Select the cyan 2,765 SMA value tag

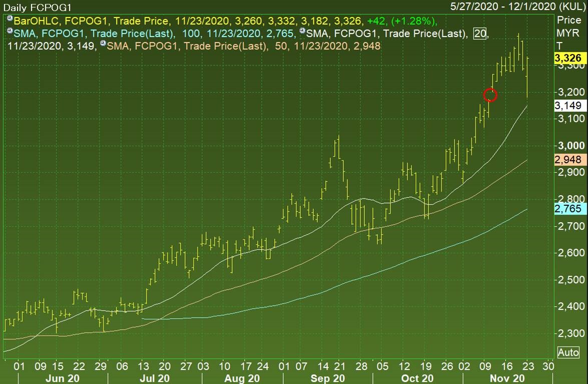[x=567, y=208]
